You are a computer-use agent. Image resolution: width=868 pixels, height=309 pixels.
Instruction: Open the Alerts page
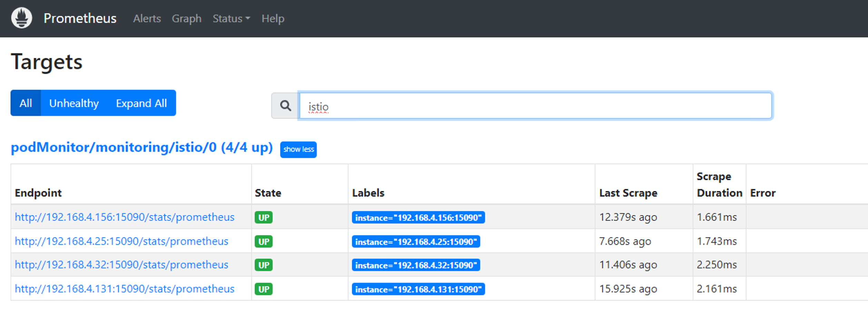tap(147, 19)
